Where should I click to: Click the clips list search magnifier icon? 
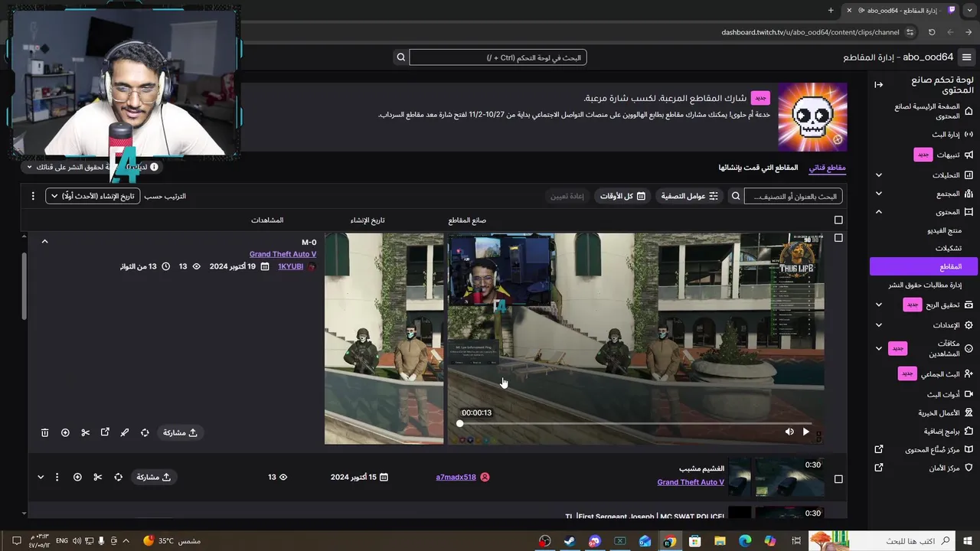[736, 196]
